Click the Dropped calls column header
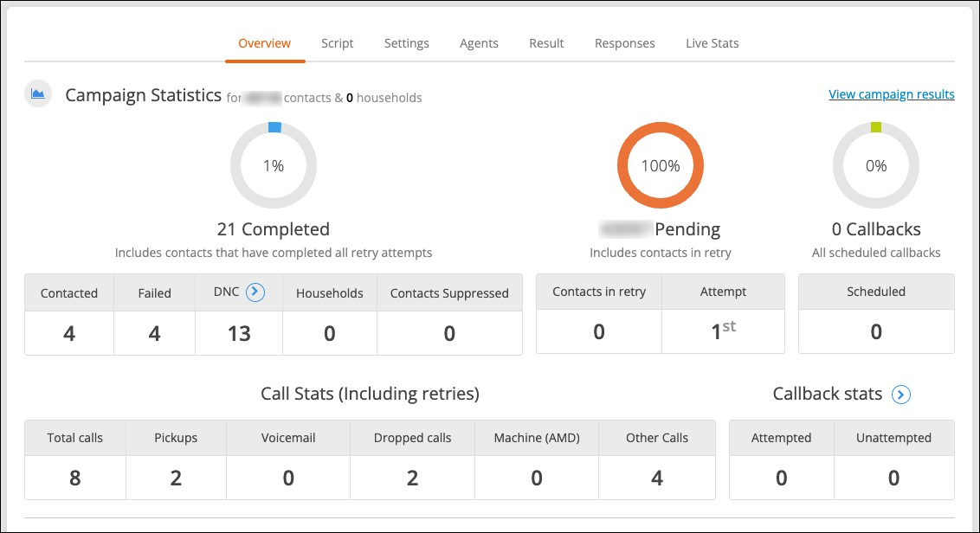 [x=412, y=438]
